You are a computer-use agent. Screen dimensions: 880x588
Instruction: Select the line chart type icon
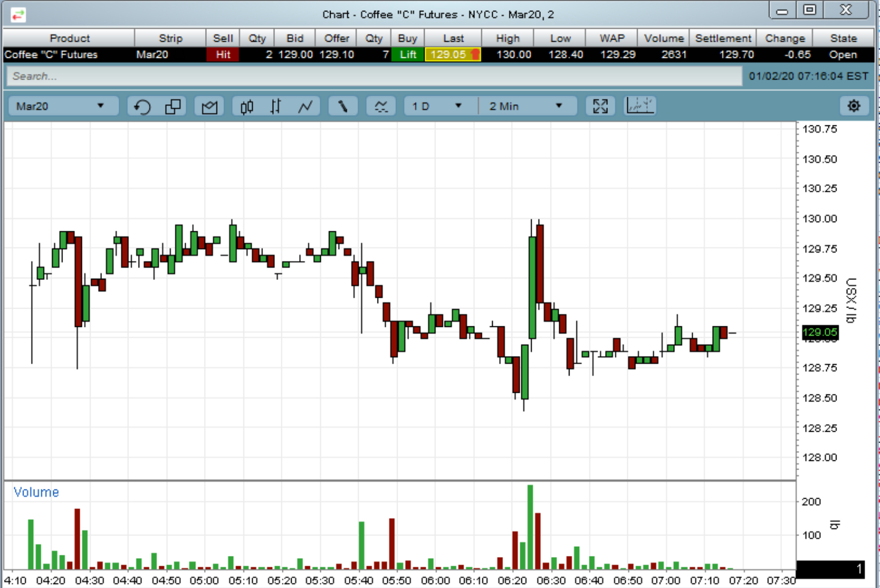[x=305, y=106]
